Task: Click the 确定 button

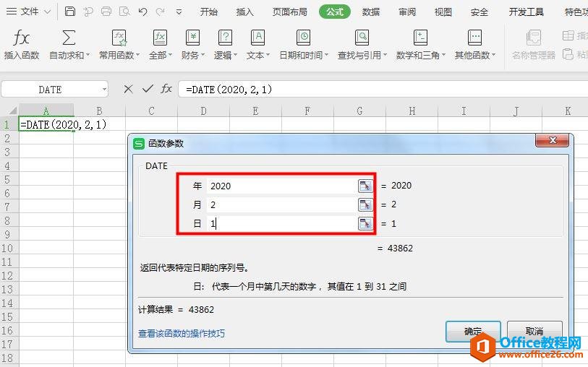Action: pyautogui.click(x=473, y=331)
